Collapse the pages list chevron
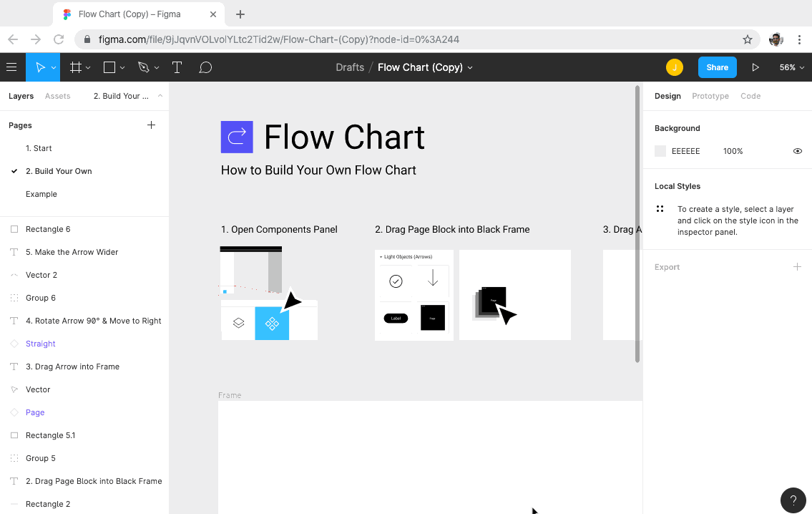This screenshot has height=514, width=812. click(160, 96)
